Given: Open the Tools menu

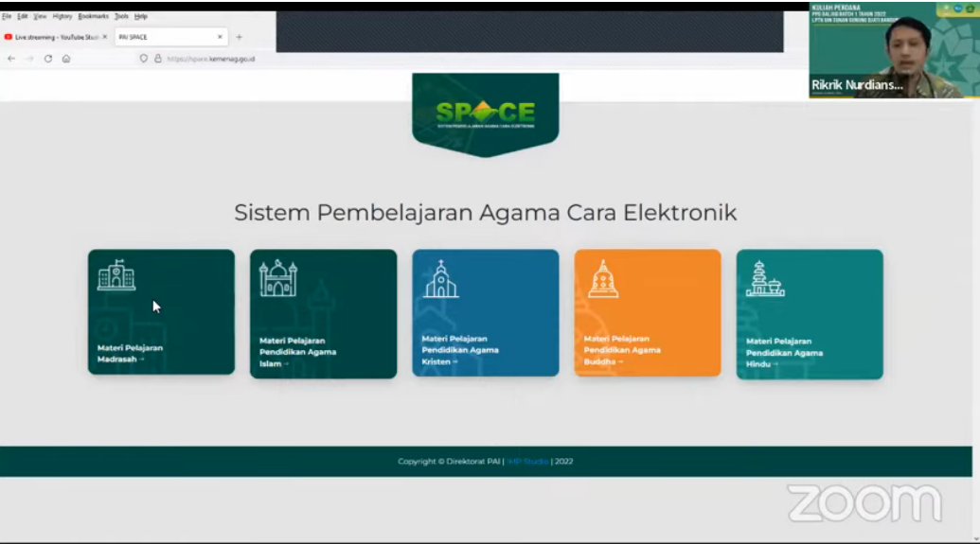Looking at the screenshot, I should click(x=121, y=16).
